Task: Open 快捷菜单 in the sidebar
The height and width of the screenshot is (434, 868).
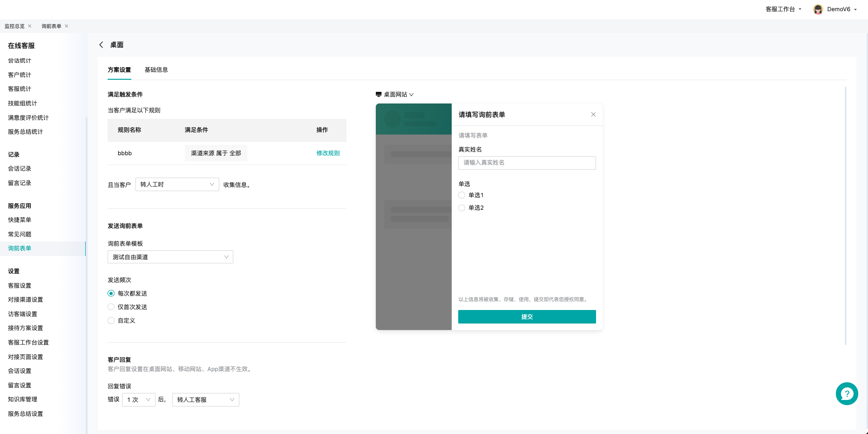Action: pos(20,220)
